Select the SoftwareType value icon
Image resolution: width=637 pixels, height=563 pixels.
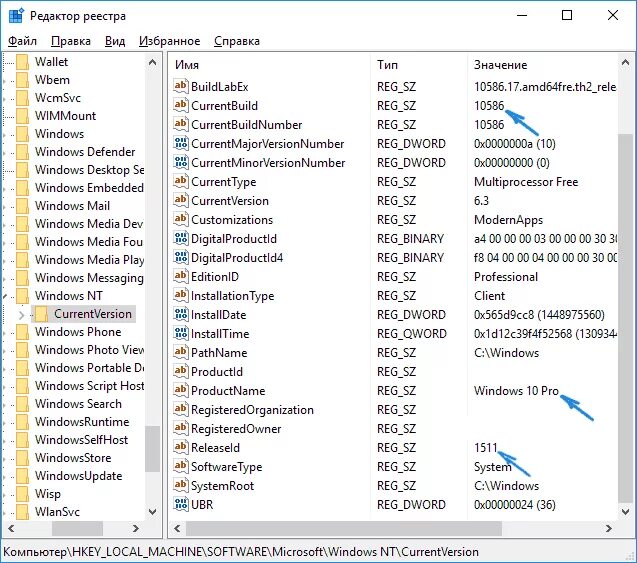point(180,466)
